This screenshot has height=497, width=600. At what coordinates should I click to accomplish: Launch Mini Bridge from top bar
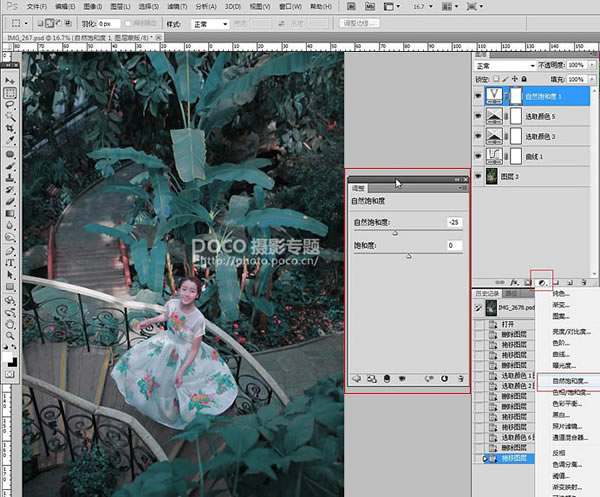(x=370, y=7)
